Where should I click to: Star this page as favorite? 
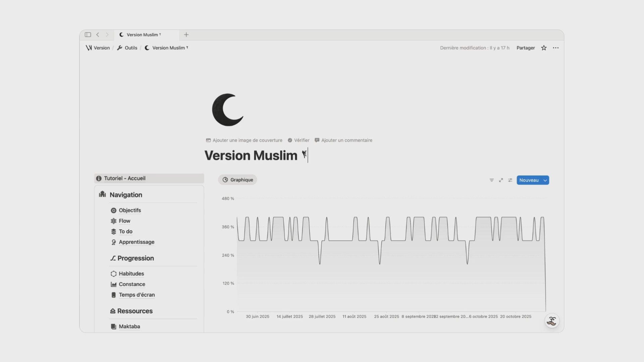pyautogui.click(x=544, y=48)
